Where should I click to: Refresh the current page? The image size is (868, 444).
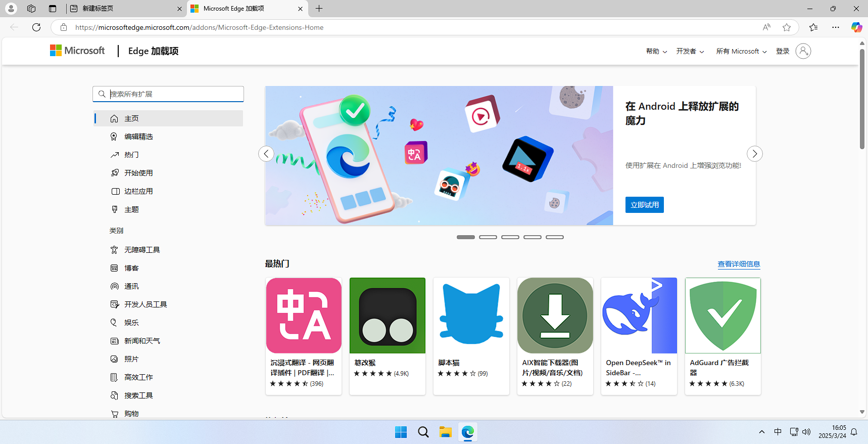tap(36, 27)
